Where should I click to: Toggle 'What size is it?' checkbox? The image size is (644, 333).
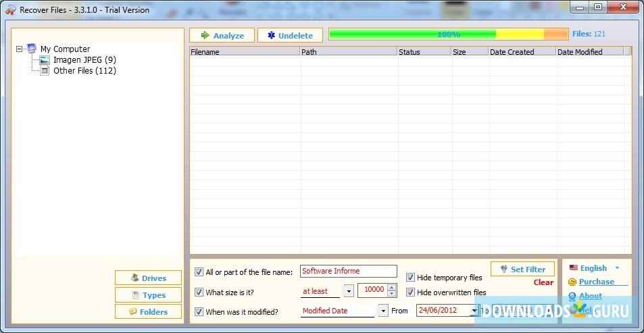(199, 292)
